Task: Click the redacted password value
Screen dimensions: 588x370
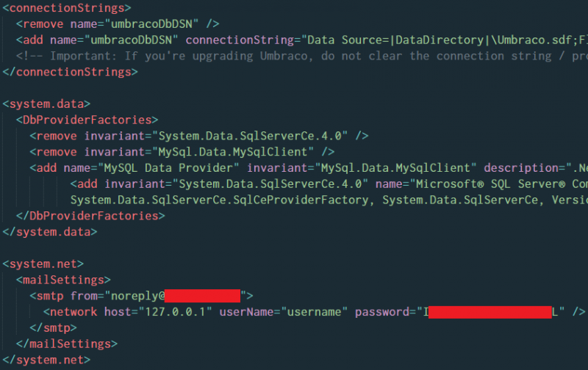Action: pos(490,312)
